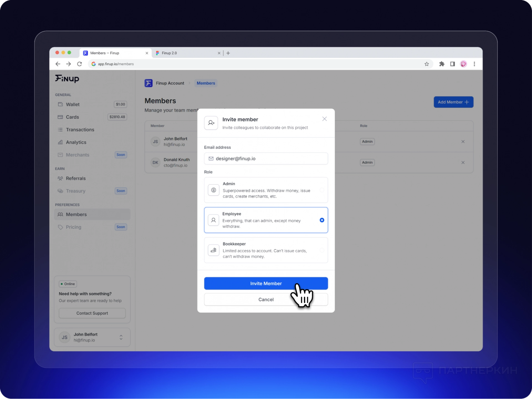
Task: Open new tab with plus icon
Action: 228,53
